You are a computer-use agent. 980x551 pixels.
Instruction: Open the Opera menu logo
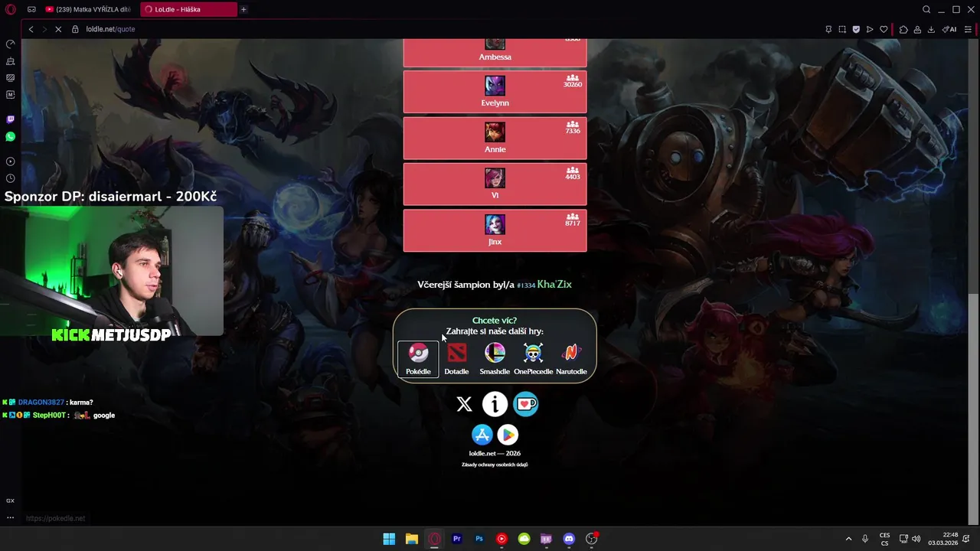(10, 9)
